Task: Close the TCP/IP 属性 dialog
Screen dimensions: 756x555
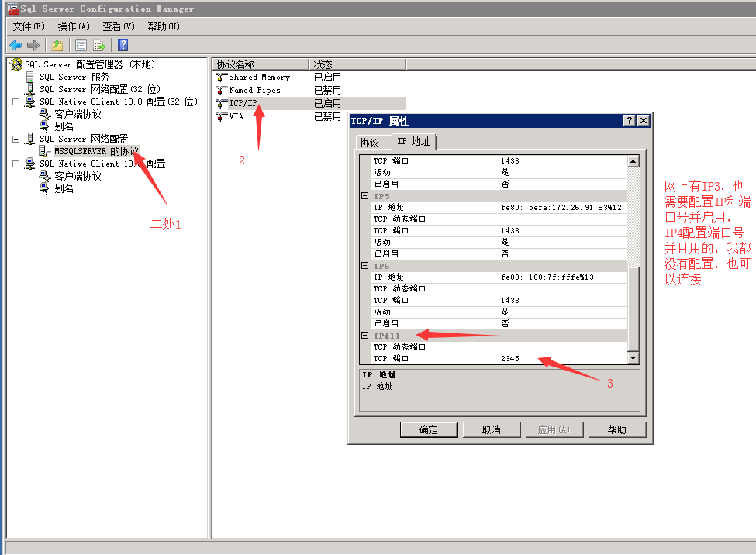Action: click(643, 121)
